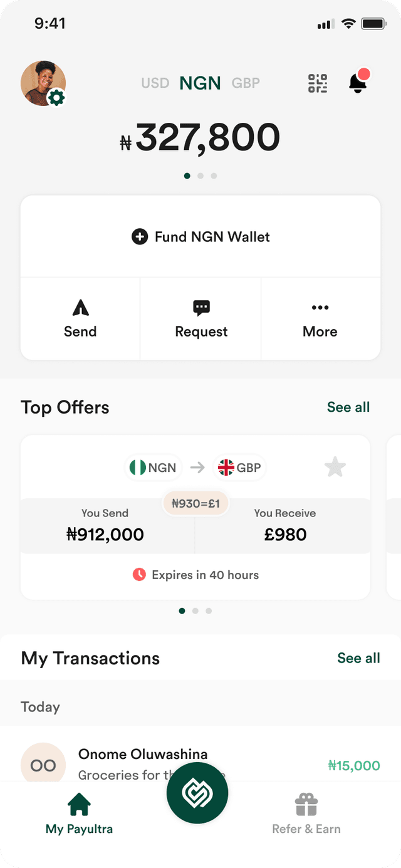Open the Refer & Earn gift tab
The height and width of the screenshot is (868, 401).
tap(306, 814)
